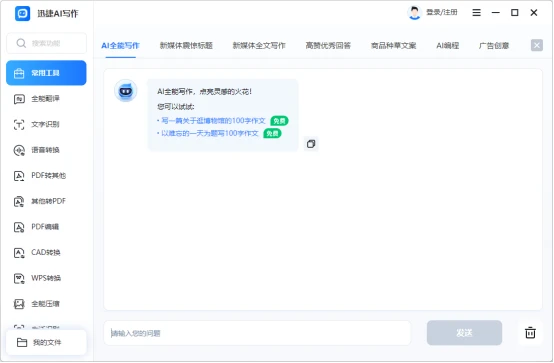The height and width of the screenshot is (363, 554).
Task: Select WPS转换 text in sidebar
Action: point(46,278)
